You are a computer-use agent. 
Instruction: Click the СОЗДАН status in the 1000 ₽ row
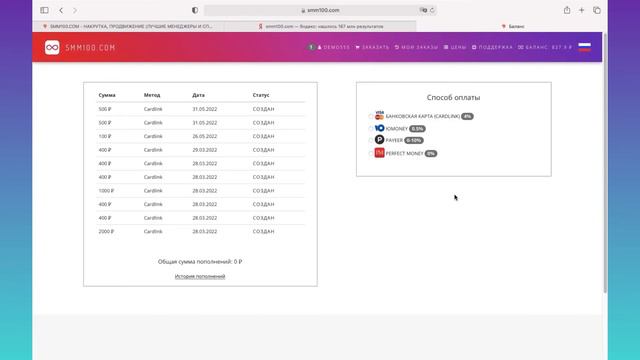[263, 191]
